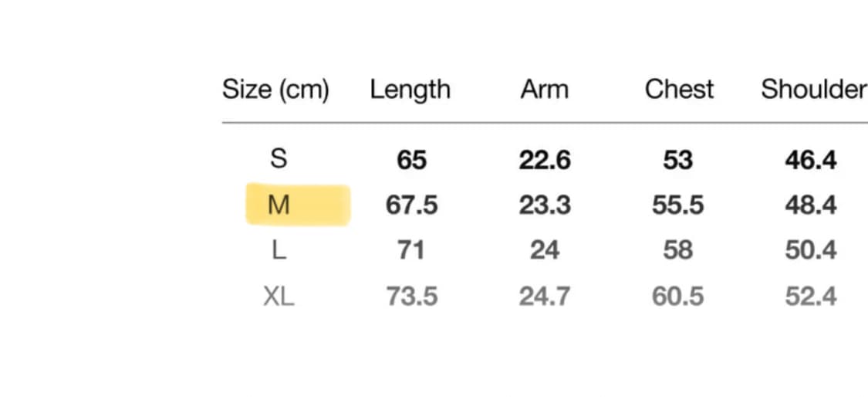The width and height of the screenshot is (868, 397).
Task: Choose the XL size label
Action: 279,297
